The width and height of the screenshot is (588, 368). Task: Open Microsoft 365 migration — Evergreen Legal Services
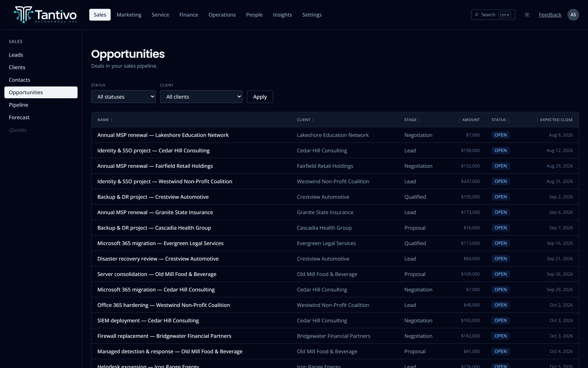(160, 243)
